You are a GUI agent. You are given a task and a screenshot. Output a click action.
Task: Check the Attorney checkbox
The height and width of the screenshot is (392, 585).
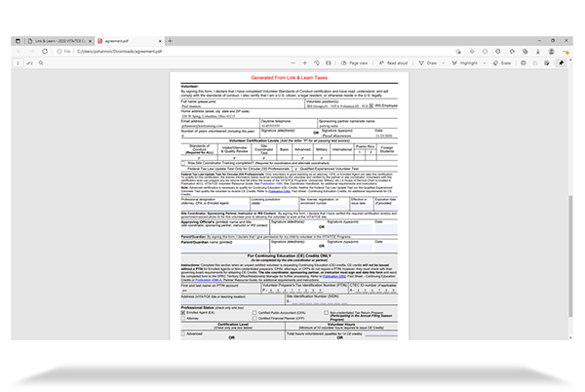click(x=183, y=319)
